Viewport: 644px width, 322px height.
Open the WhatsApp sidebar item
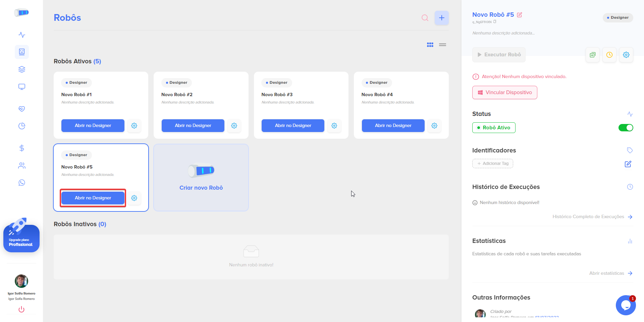click(x=22, y=183)
